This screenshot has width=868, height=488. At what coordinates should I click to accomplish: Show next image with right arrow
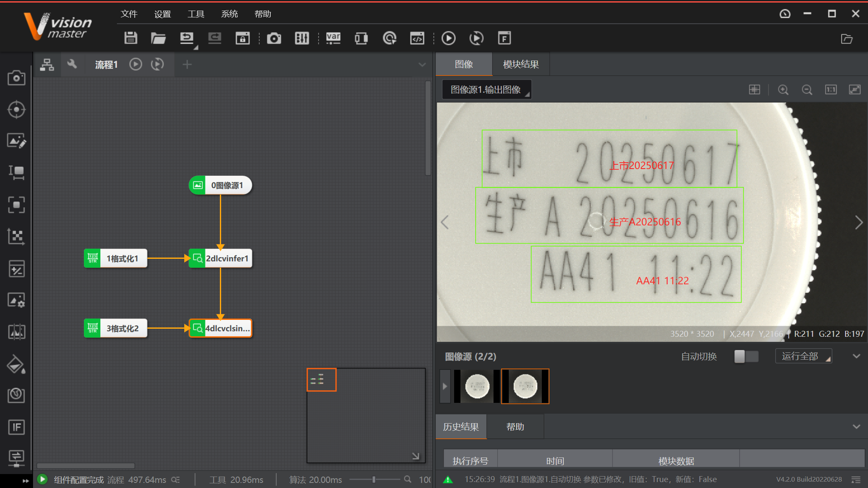[858, 222]
